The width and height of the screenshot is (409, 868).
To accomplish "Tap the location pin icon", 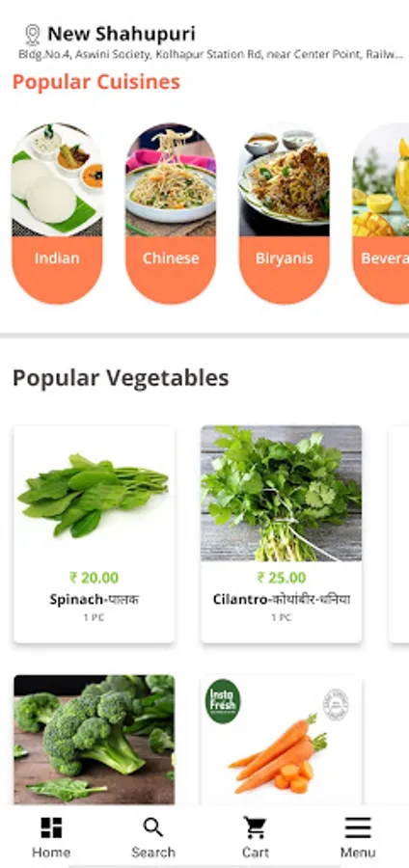I will [33, 35].
